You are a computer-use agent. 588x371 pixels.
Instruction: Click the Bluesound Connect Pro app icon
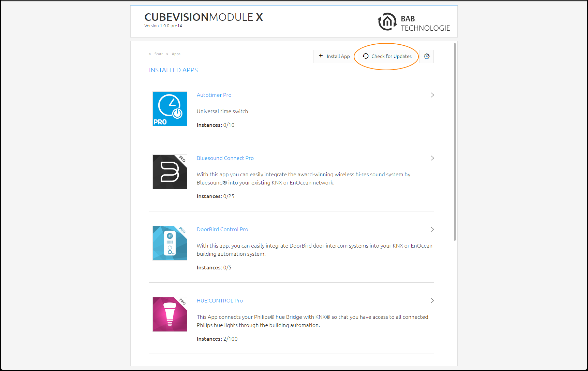[170, 172]
